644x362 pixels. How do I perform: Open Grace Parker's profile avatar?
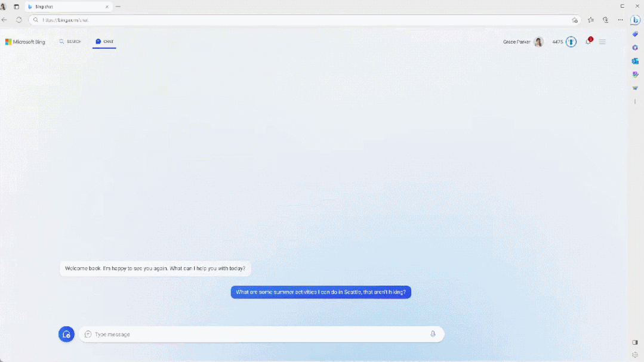[538, 42]
